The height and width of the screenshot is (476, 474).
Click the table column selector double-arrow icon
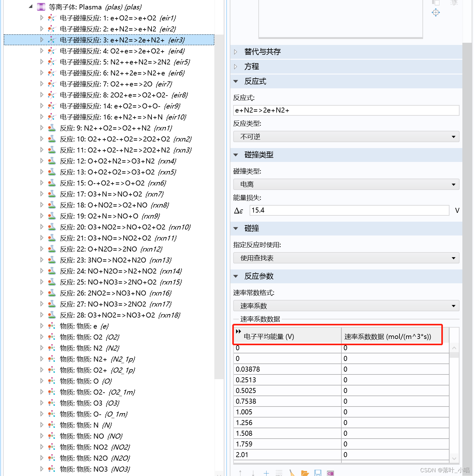pos(238,331)
